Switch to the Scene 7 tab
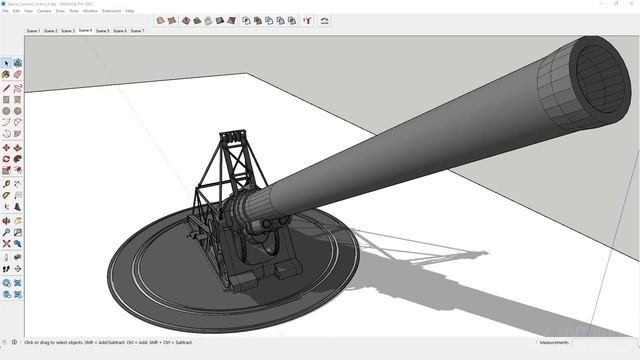 pos(137,31)
